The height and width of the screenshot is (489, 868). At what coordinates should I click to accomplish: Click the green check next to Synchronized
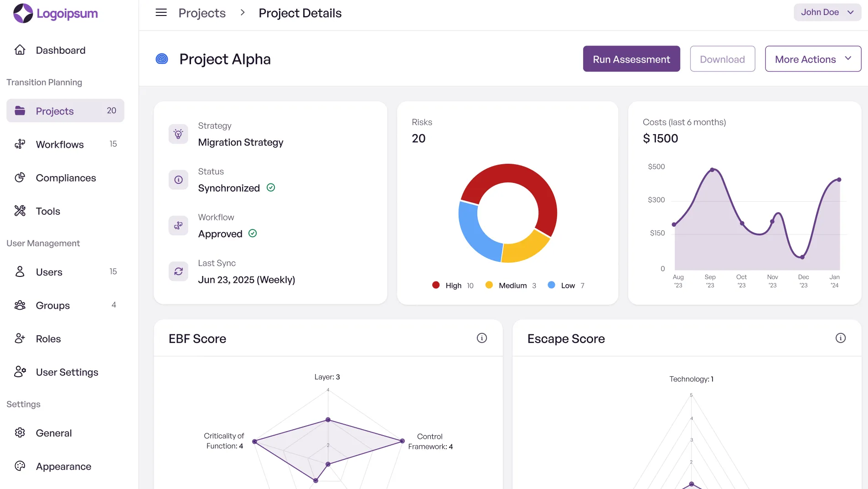point(271,187)
